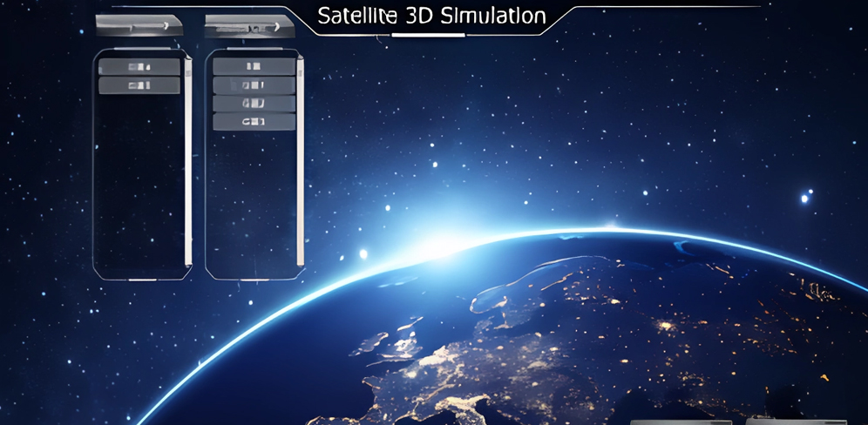868x425 pixels.
Task: Select the first entry in the right list panel
Action: click(x=254, y=66)
